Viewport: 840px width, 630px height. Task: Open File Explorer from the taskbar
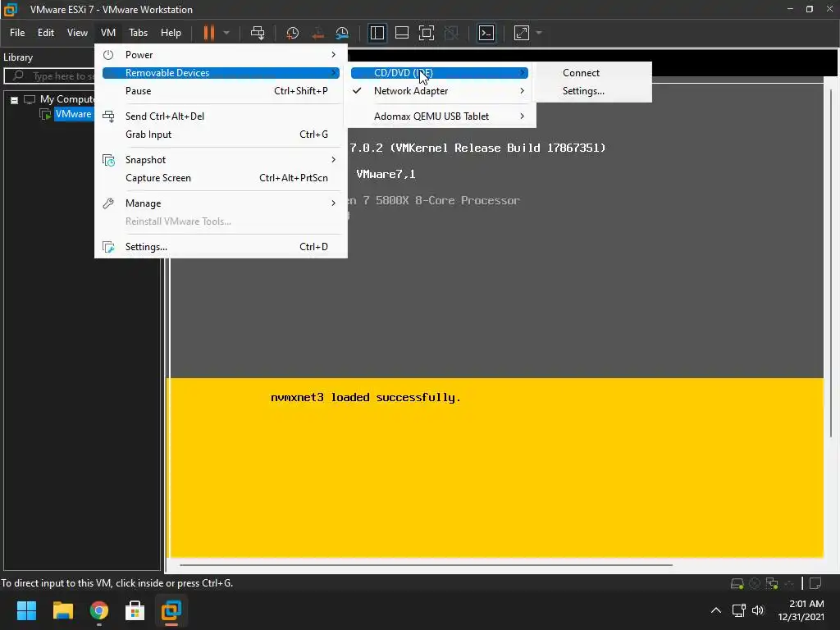pos(62,610)
